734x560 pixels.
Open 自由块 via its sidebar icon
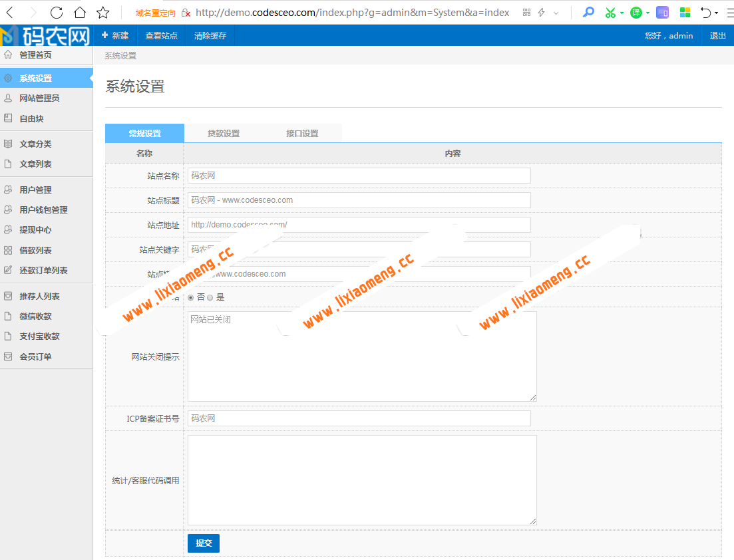[x=8, y=118]
